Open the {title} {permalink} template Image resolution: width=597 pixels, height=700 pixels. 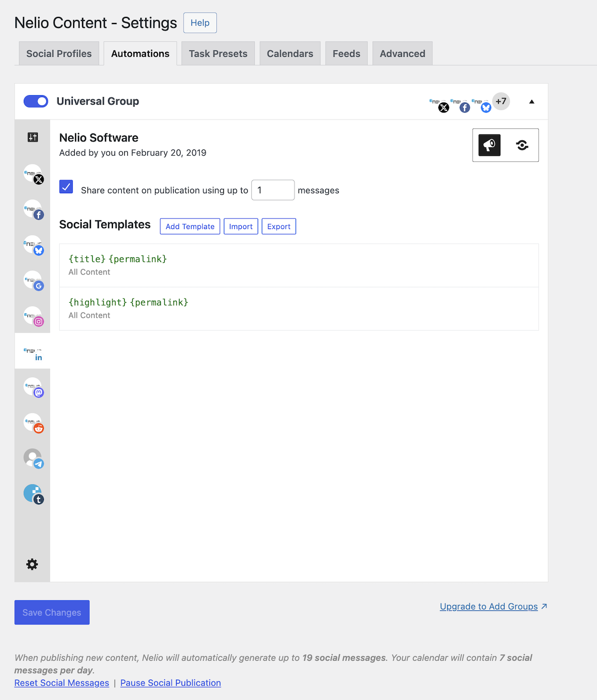(299, 265)
